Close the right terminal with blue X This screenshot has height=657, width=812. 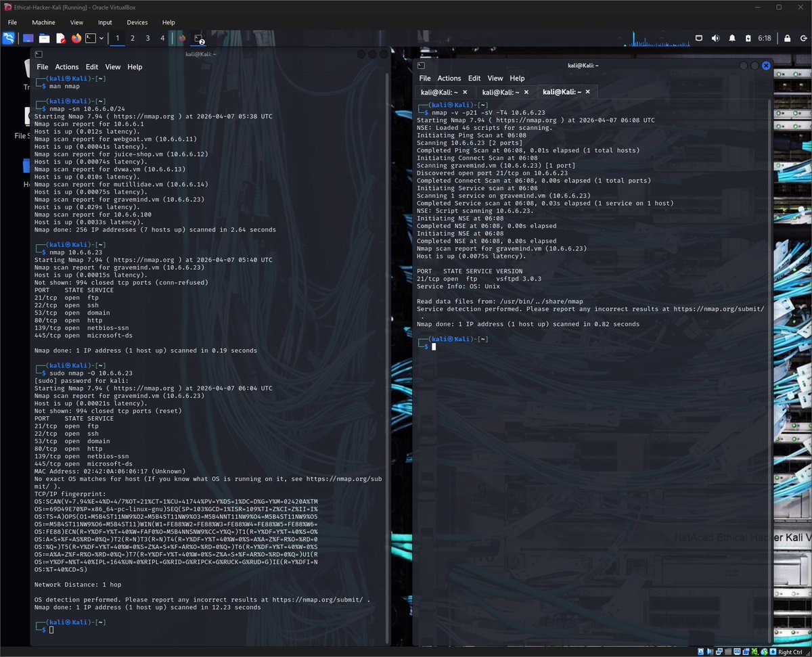[766, 66]
